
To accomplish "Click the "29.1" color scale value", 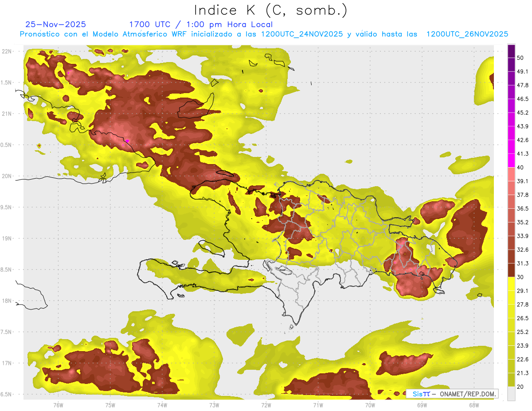I will click(522, 291).
